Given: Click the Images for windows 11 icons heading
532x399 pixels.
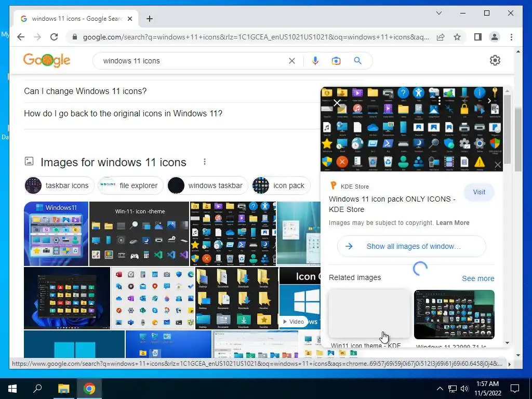Looking at the screenshot, I should coord(113,162).
